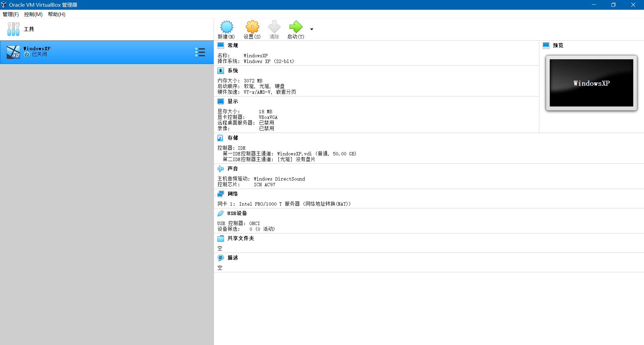Click the boot order value 软驱, 光驱, 硬盘
Viewport: 644px width, 345px height.
pos(264,86)
